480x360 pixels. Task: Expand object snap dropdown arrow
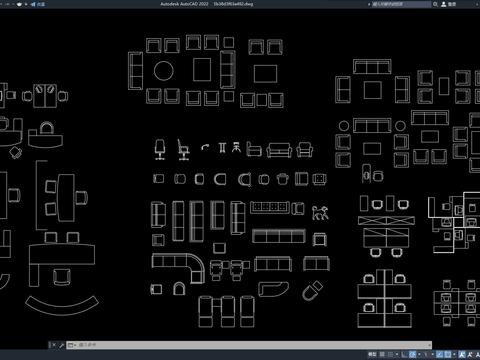click(454, 354)
